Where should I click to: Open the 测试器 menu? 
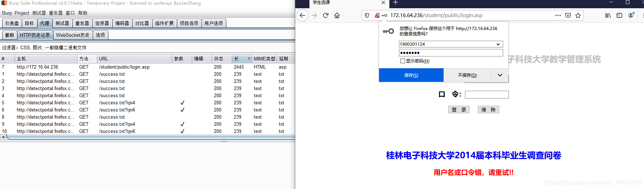39,13
